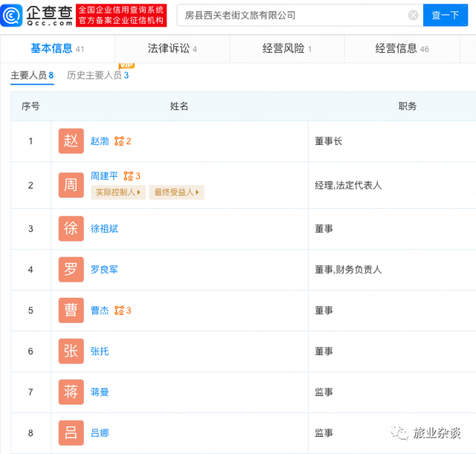Select the 经营信息 tab

coord(402,49)
